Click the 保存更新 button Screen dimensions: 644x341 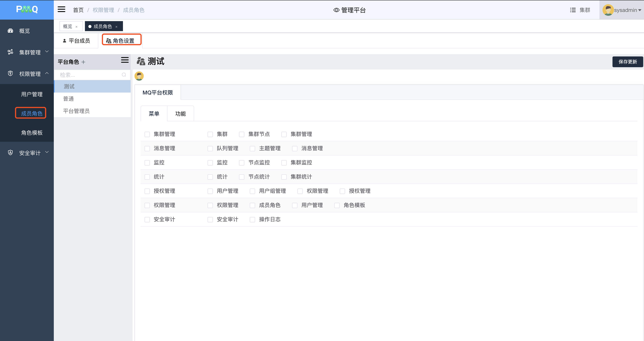627,62
